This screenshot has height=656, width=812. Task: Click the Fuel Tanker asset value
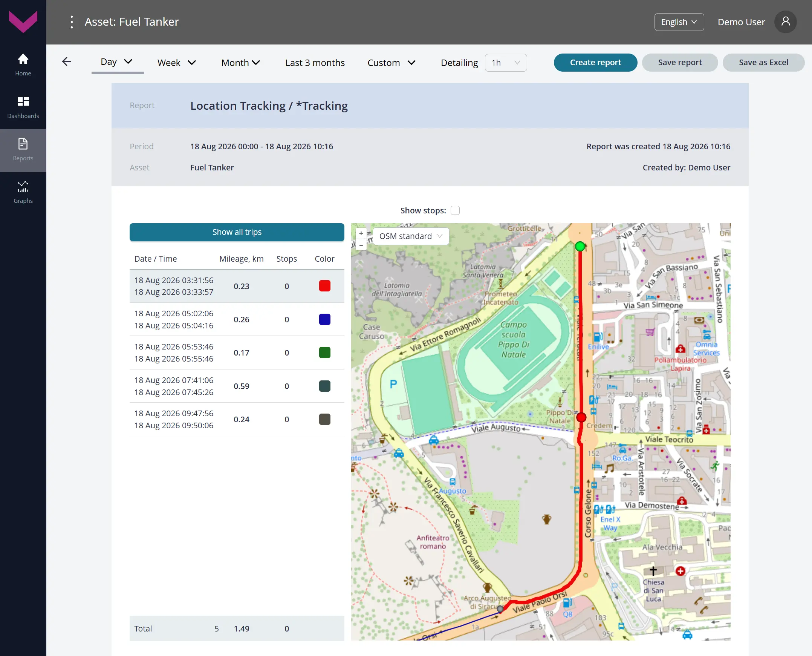coord(212,167)
